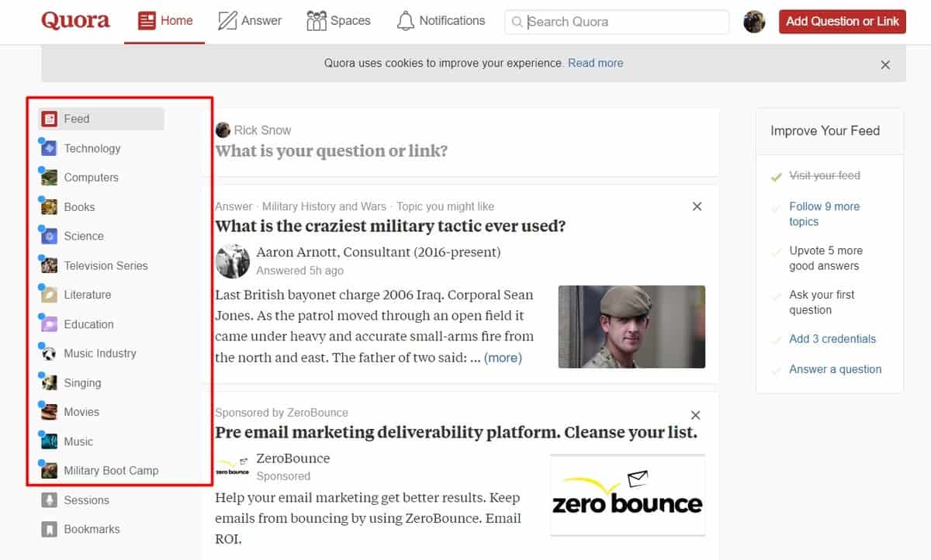Click the Books topic icon
The image size is (931, 560).
click(50, 207)
